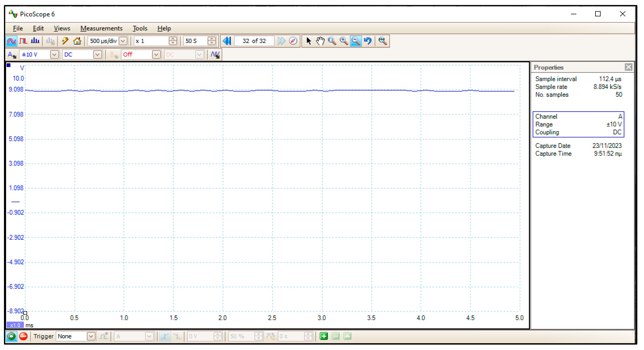Switch to Spectrum mode icon
The width and height of the screenshot is (644, 350).
pyautogui.click(x=35, y=41)
